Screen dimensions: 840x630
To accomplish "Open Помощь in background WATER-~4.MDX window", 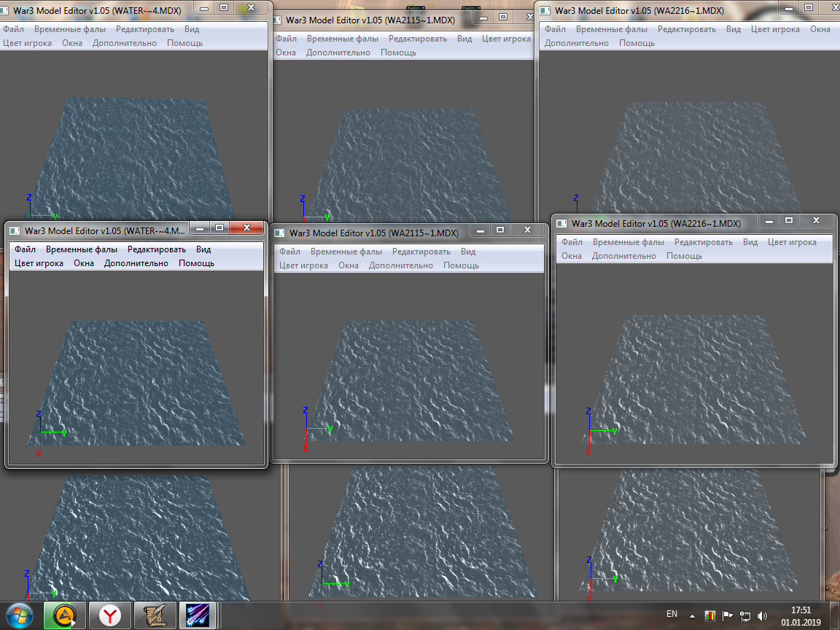I will 184,43.
